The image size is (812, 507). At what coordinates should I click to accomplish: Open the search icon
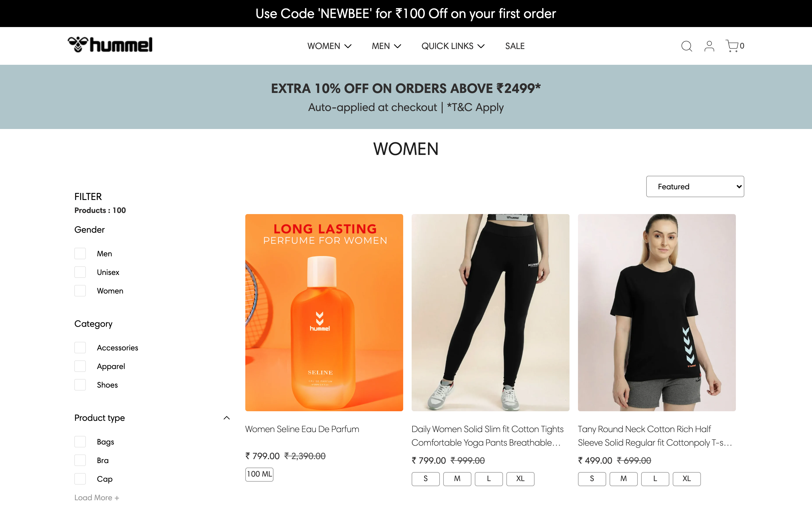coord(686,46)
